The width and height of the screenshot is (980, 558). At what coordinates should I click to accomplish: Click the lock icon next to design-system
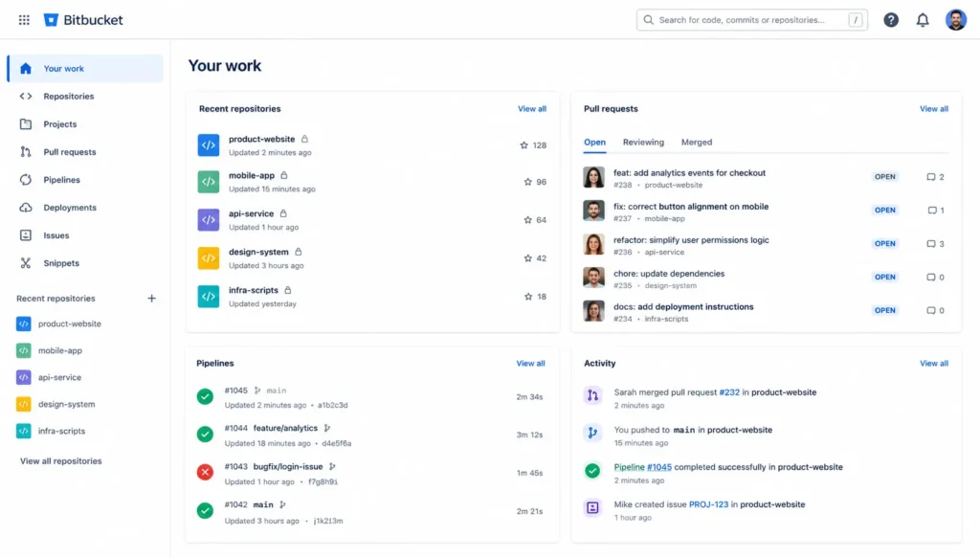coord(299,252)
